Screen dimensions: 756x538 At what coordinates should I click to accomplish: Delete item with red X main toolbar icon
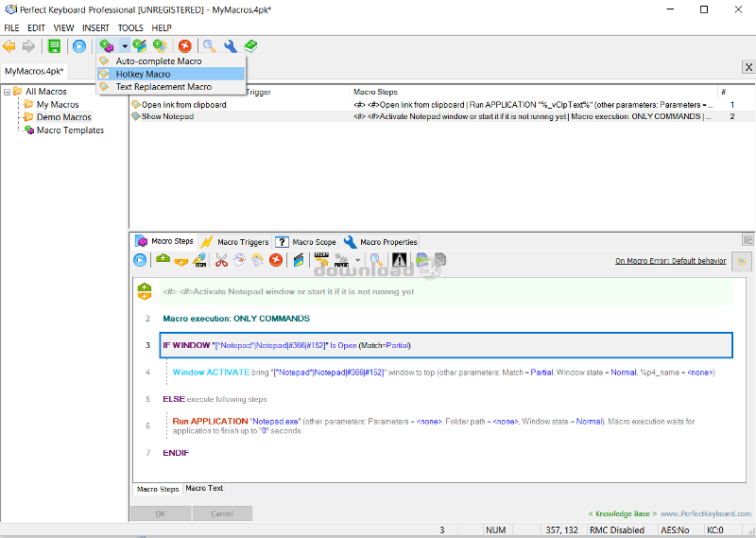[184, 46]
